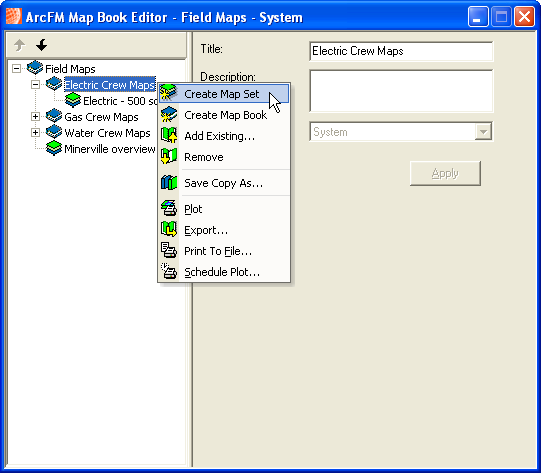
Task: Click the move up arrow icon
Action: click(x=19, y=45)
